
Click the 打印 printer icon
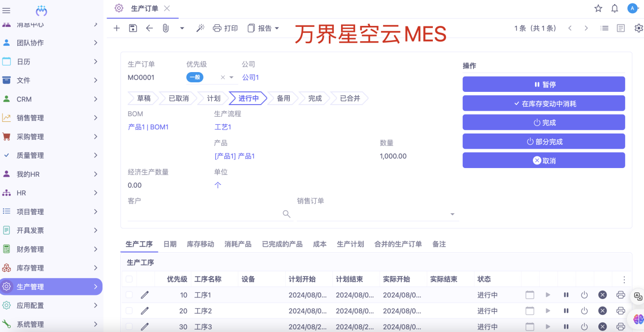pyautogui.click(x=218, y=28)
